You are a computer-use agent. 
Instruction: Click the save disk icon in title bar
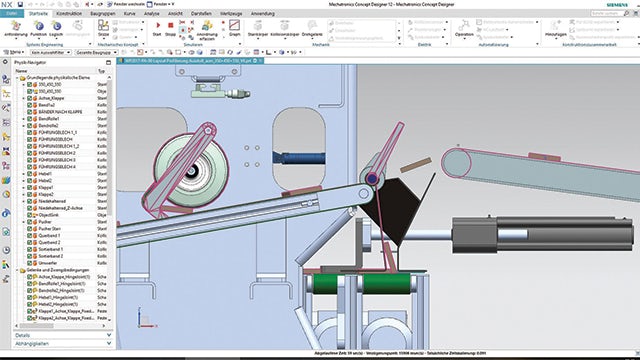pyautogui.click(x=20, y=4)
